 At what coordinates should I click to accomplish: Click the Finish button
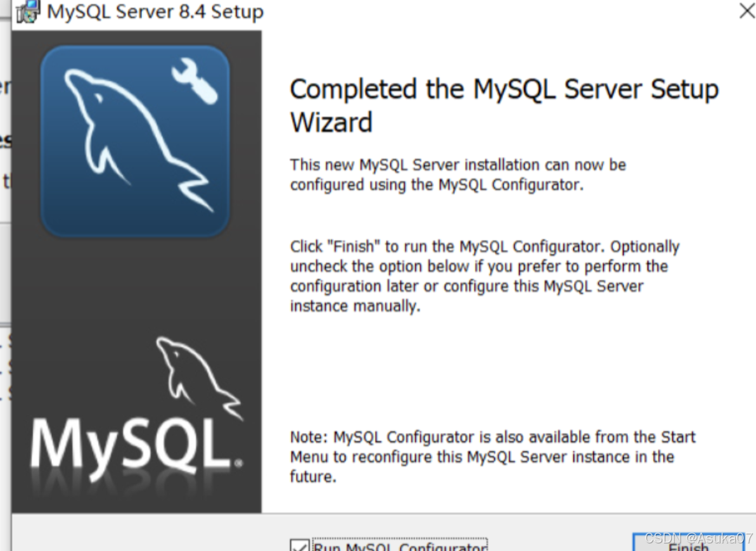[688, 543]
